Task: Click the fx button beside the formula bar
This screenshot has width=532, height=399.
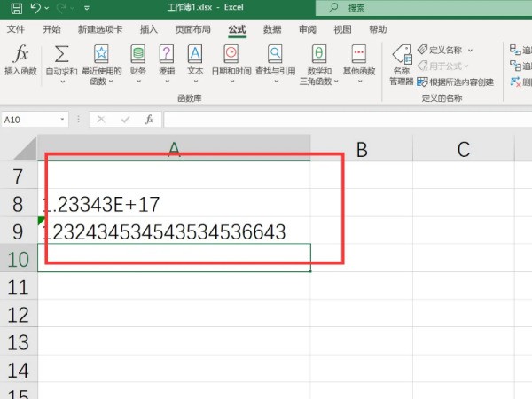Action: pyautogui.click(x=149, y=119)
